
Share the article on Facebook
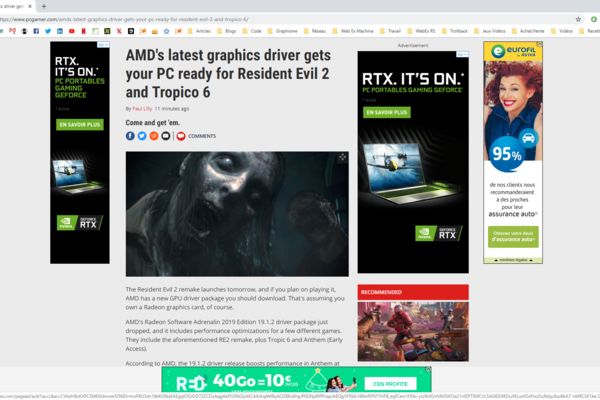[130, 136]
